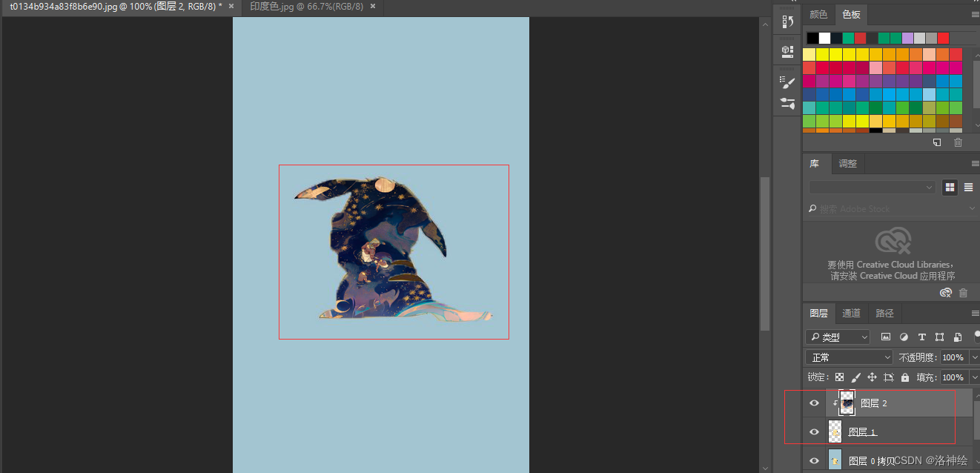Select the 图层 Layers tab

coord(818,313)
